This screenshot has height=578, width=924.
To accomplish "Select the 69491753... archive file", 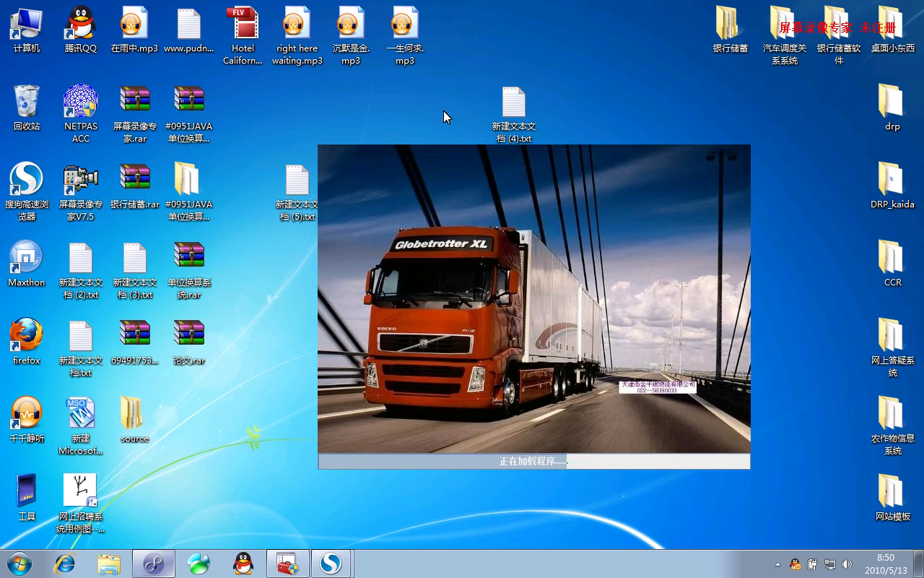I will click(135, 341).
